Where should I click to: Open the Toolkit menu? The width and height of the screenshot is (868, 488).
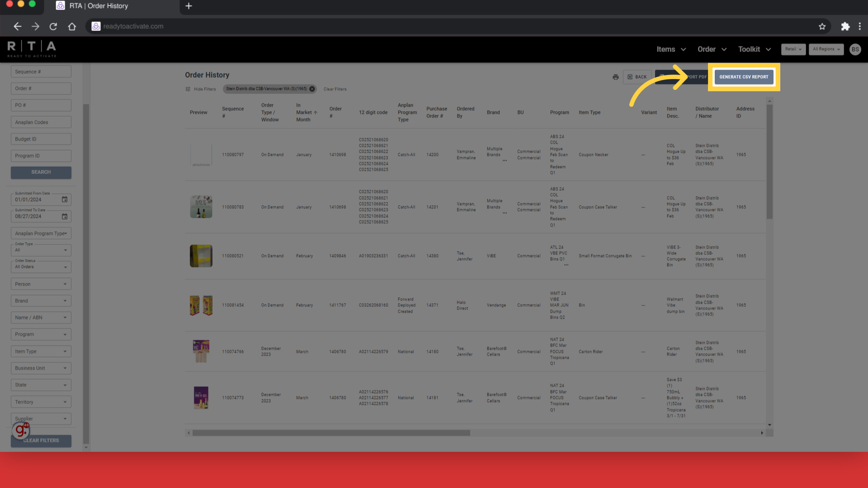pos(754,49)
